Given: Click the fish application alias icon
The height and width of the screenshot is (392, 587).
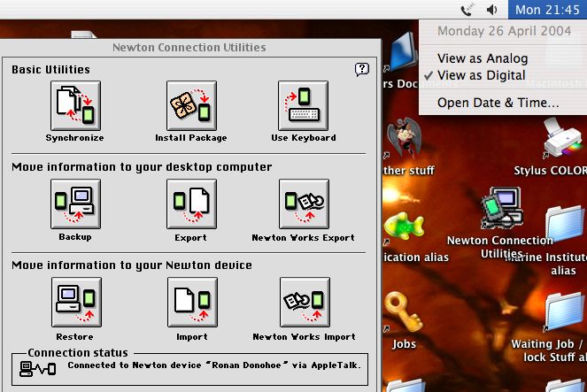Looking at the screenshot, I should (x=404, y=227).
